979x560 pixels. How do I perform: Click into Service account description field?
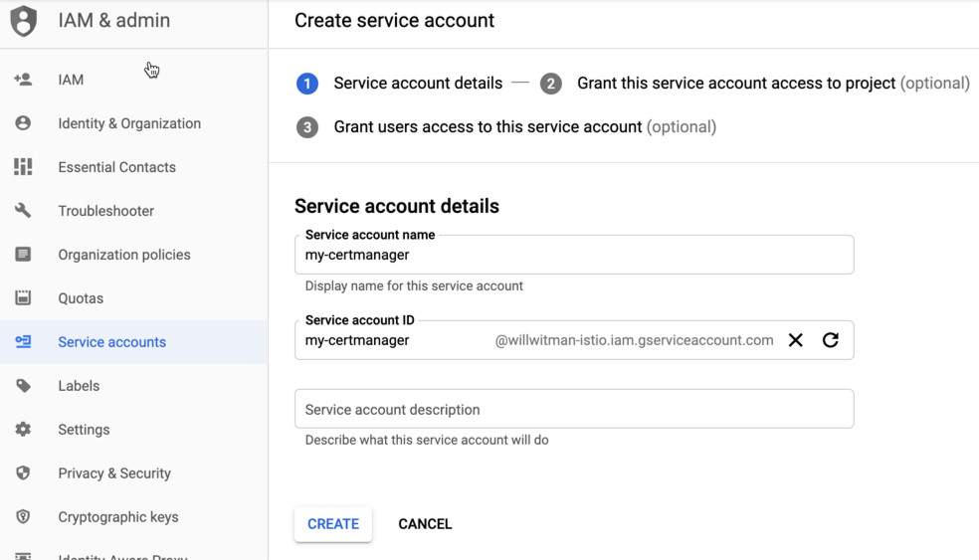[573, 410]
